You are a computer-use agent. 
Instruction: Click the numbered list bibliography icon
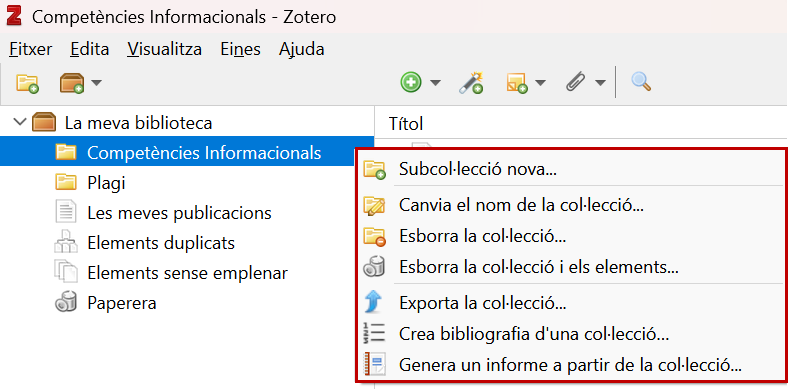(x=374, y=333)
